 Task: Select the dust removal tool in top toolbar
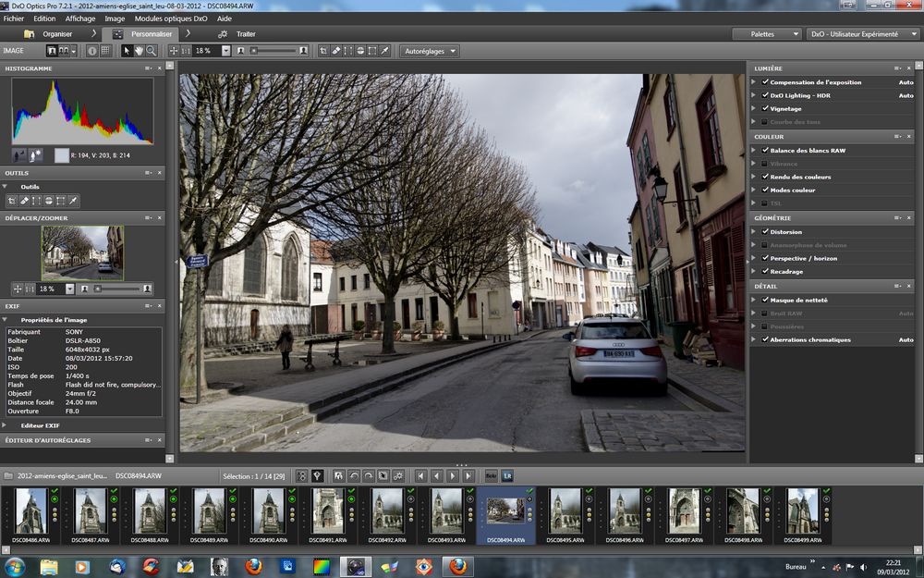[336, 51]
